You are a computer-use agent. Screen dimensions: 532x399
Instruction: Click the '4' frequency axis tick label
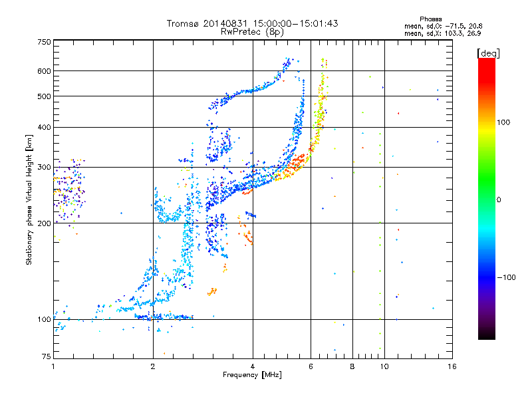[x=253, y=366]
